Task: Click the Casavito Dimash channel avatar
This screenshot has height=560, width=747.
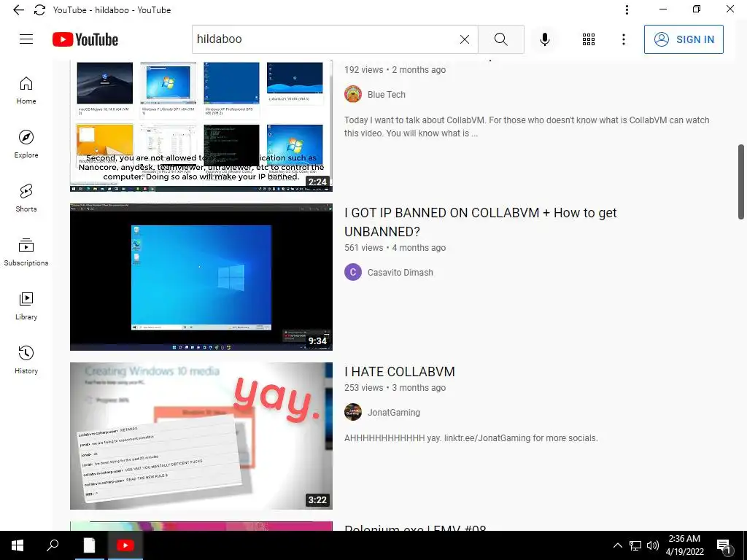Action: 353,273
